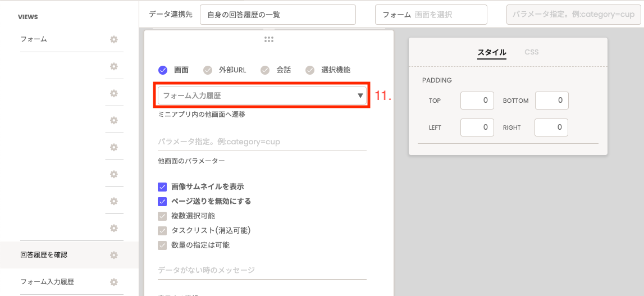Screen dimensions: 644x296
Task: Click the PADDING heading
Action: point(437,80)
